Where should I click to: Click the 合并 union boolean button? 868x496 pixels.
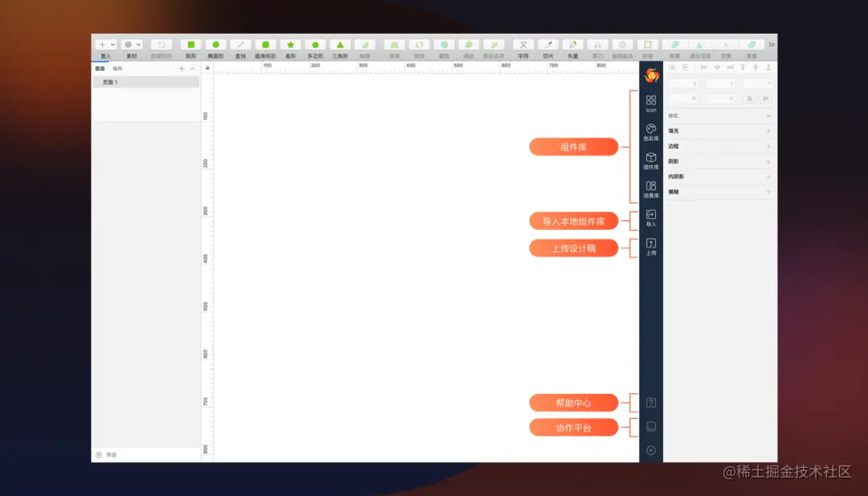tap(674, 45)
